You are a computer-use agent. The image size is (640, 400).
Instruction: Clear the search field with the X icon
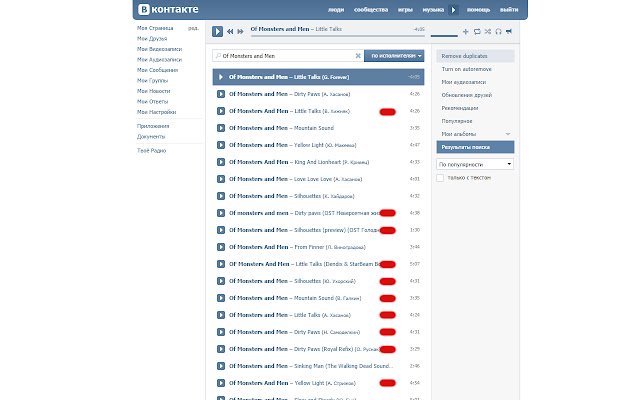tap(358, 56)
